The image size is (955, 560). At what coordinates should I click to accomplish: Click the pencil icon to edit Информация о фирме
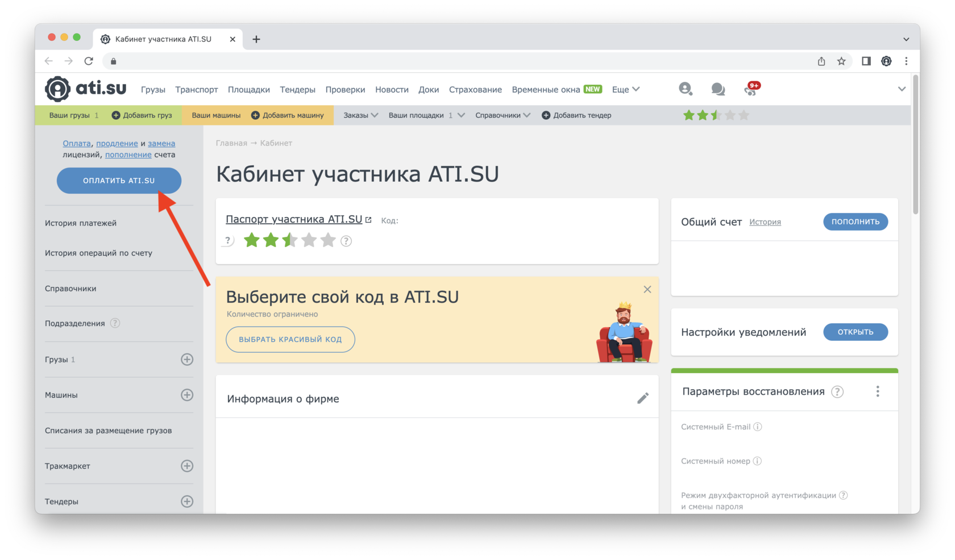(643, 398)
